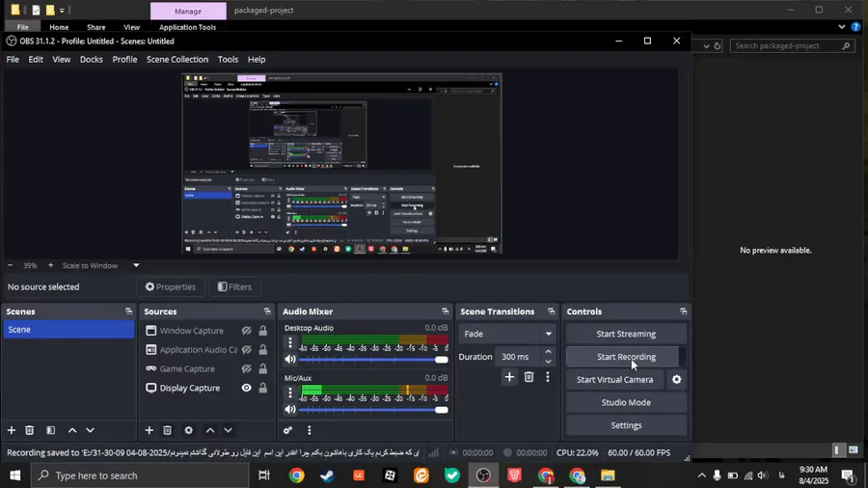Viewport: 868px width, 488px height.
Task: Open OBS Settings button
Action: 626,425
